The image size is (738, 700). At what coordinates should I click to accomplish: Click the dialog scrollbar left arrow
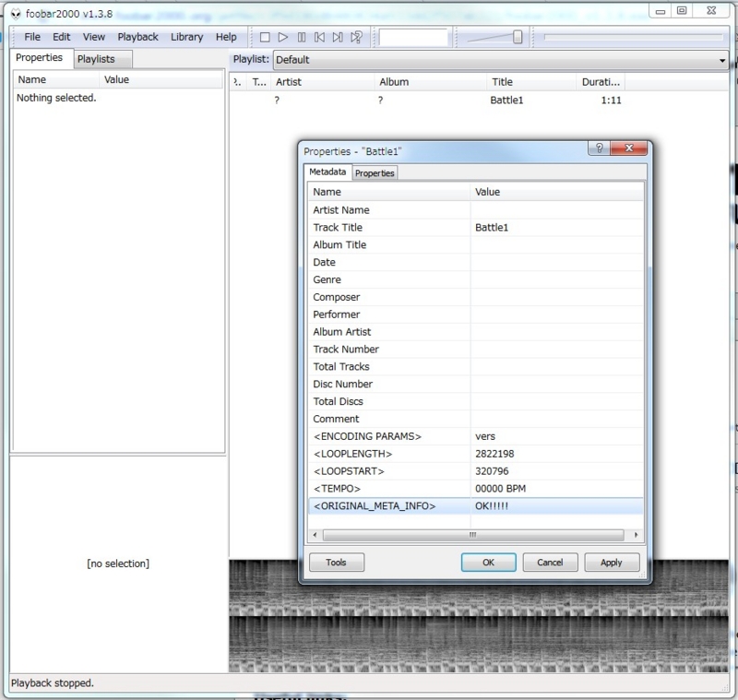click(315, 535)
